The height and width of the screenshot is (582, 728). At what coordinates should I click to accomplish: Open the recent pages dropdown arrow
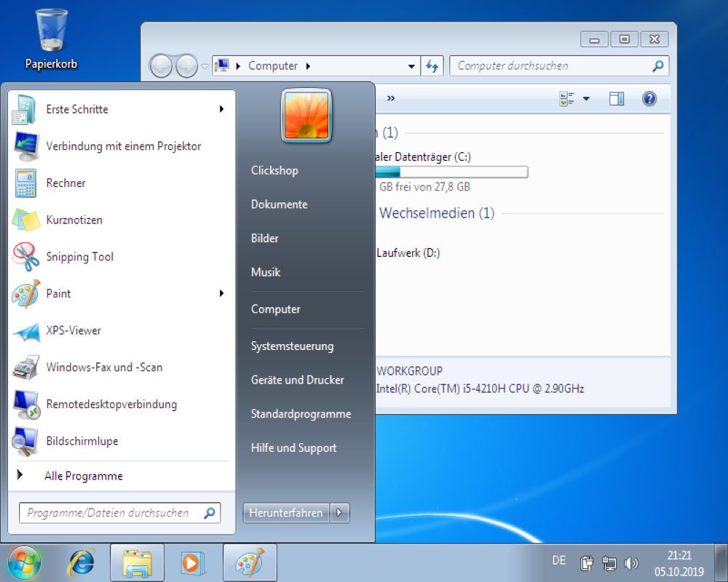[205, 66]
